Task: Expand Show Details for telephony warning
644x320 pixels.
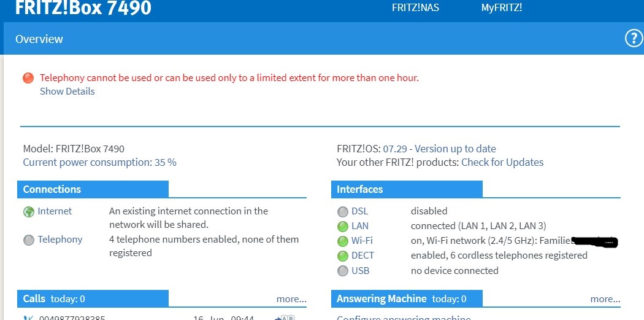Action: click(67, 92)
